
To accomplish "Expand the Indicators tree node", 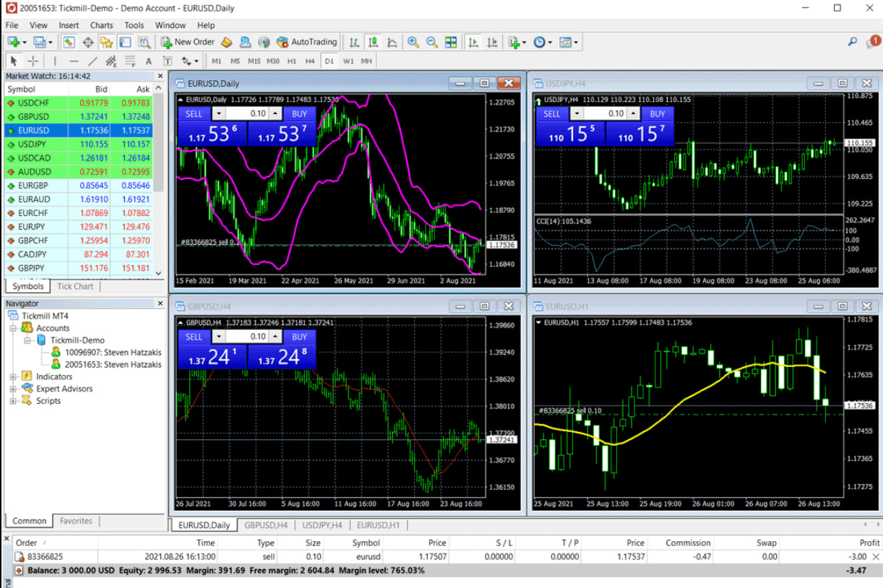I will pyautogui.click(x=13, y=376).
